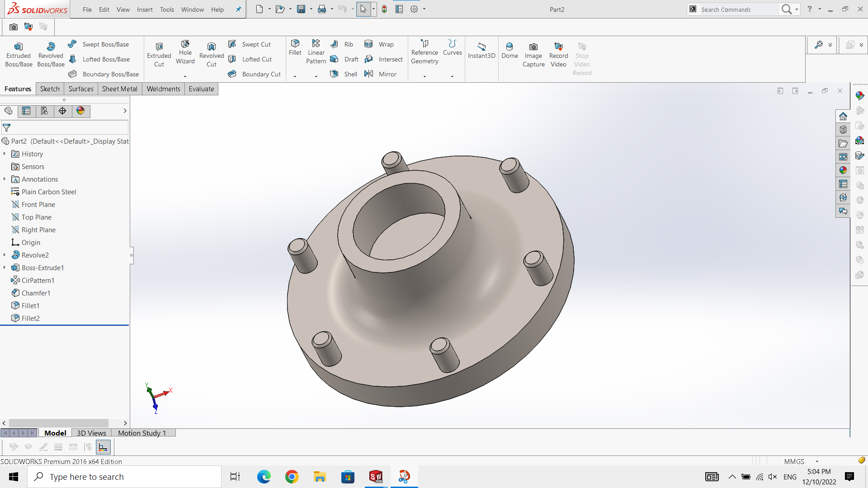This screenshot has height=488, width=868.
Task: Open the ConfigurationManager tab icon
Action: tap(44, 111)
